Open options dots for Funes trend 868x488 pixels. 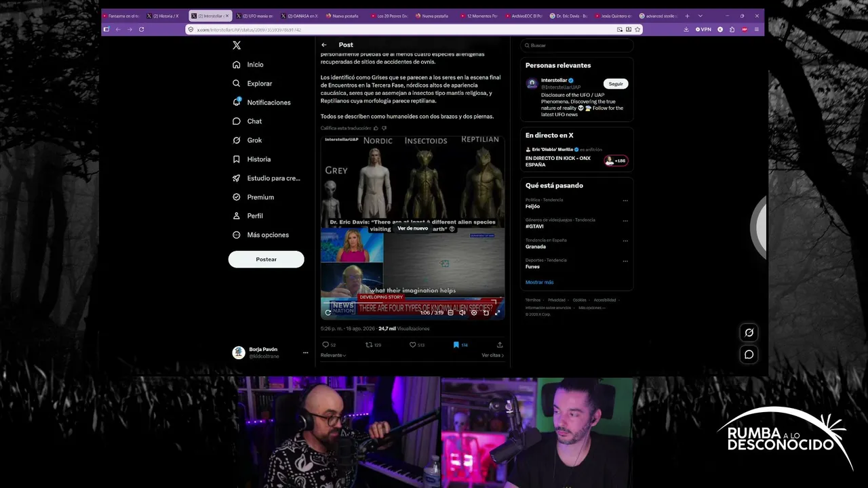click(x=625, y=261)
